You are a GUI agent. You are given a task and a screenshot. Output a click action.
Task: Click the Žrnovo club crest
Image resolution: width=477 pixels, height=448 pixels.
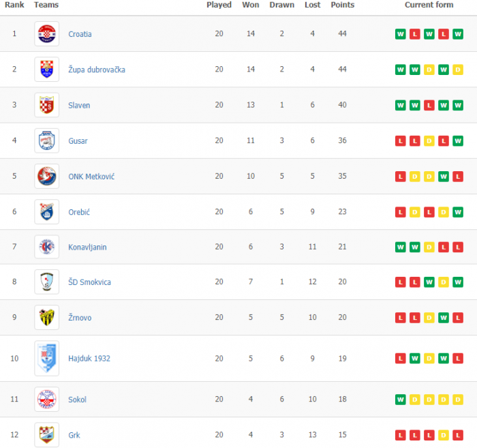point(46,317)
